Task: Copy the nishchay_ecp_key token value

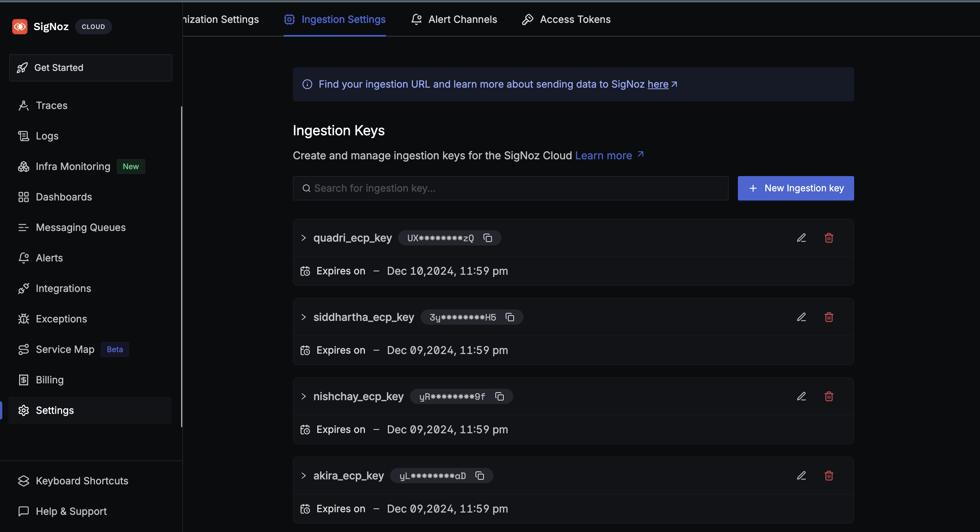Action: coord(499,396)
